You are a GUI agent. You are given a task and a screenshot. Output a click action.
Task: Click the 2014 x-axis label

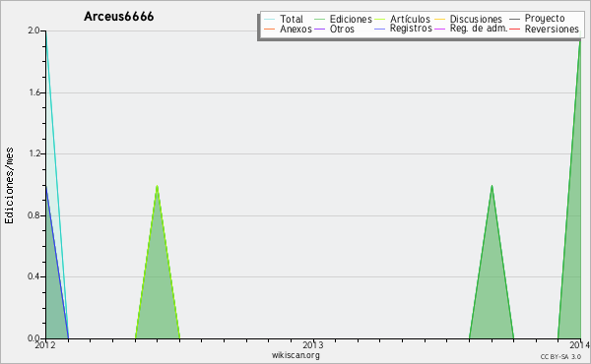click(580, 345)
